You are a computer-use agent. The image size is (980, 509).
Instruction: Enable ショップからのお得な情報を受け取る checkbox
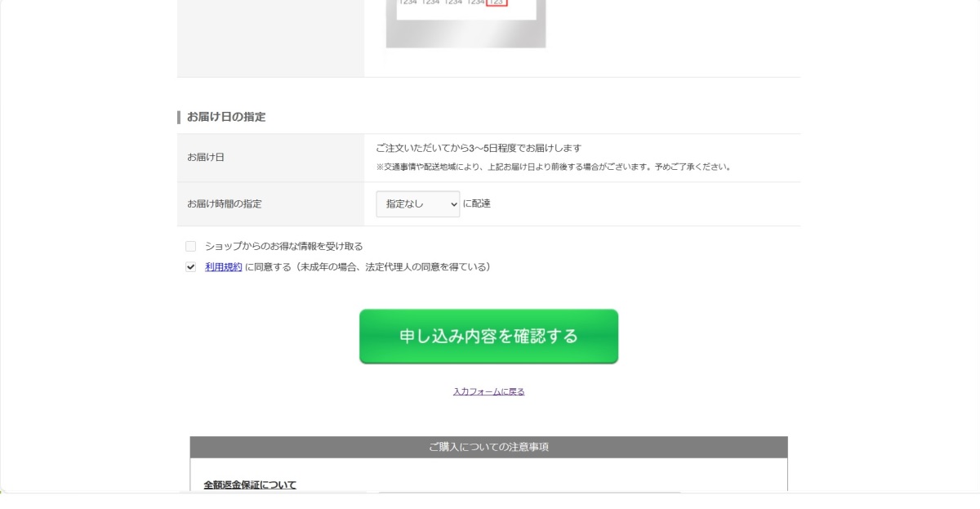[191, 246]
